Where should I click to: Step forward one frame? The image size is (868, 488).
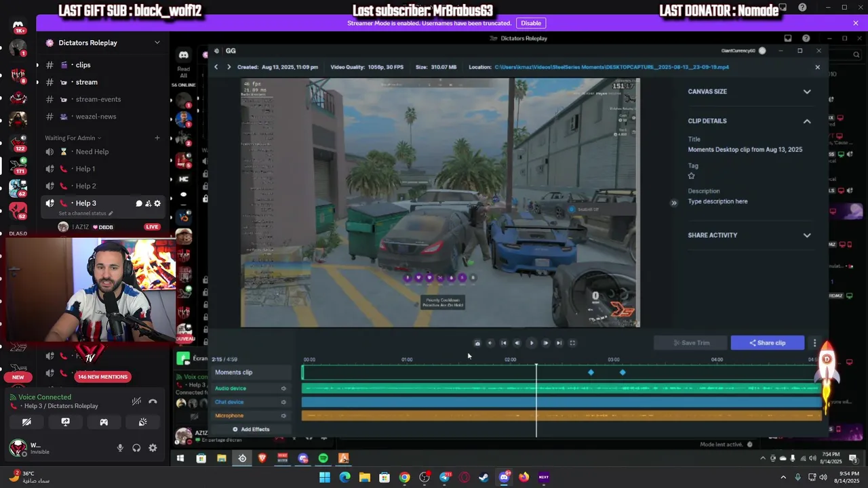(x=545, y=343)
